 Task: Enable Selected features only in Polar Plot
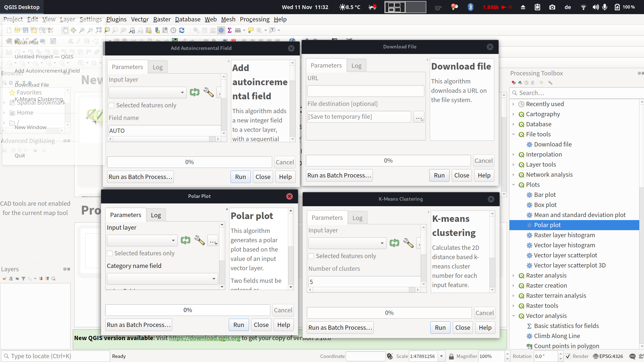pos(110,253)
